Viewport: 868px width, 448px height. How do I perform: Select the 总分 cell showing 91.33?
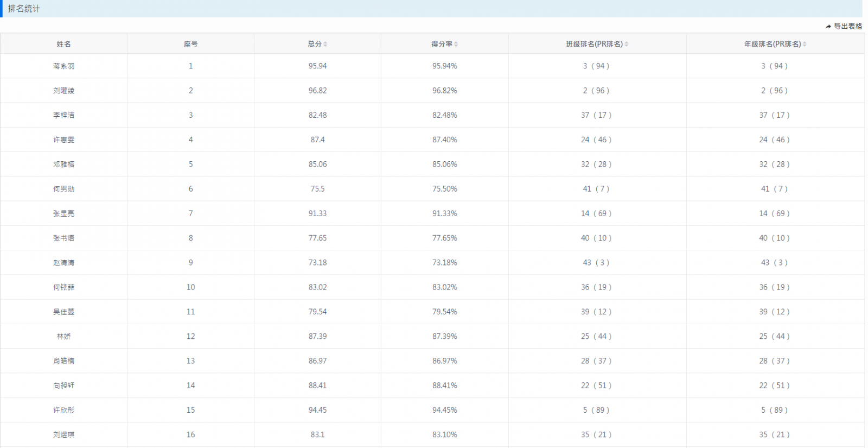tap(317, 213)
